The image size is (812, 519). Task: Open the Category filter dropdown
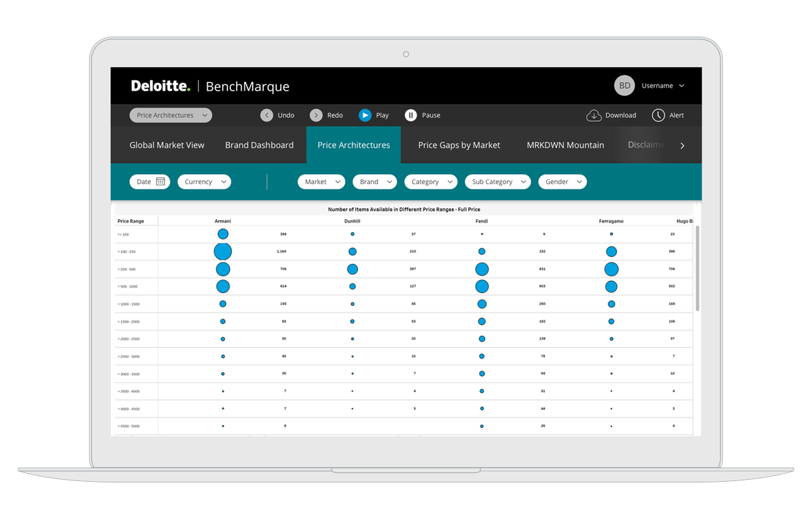coord(431,181)
